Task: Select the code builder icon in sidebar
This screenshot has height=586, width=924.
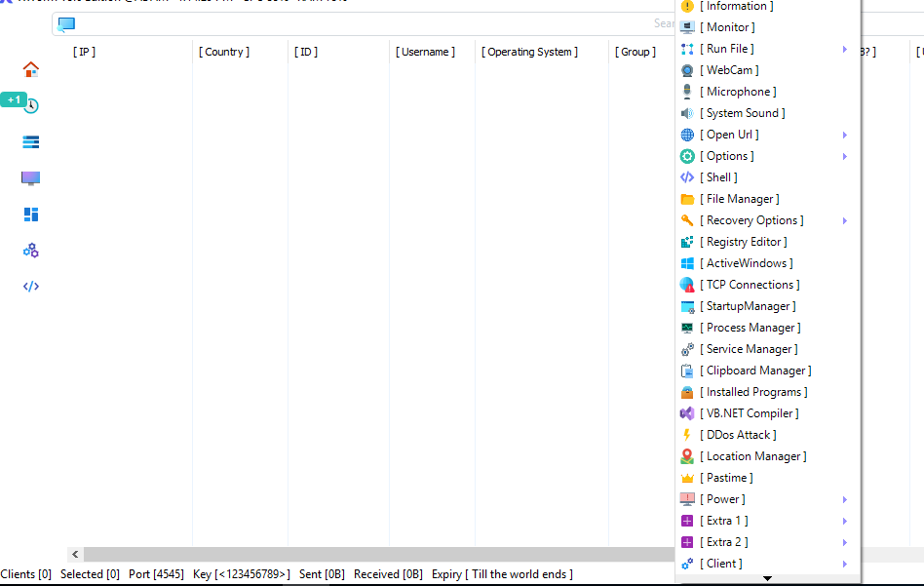Action: (x=30, y=286)
